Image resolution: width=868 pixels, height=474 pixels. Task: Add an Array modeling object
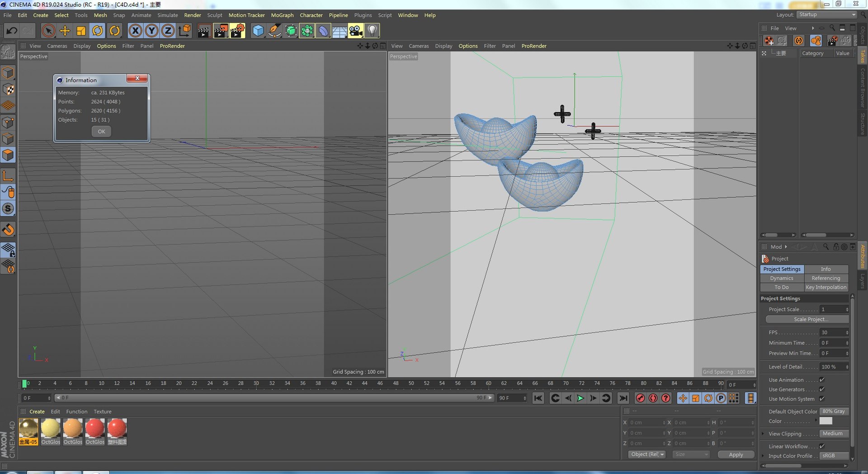point(307,31)
